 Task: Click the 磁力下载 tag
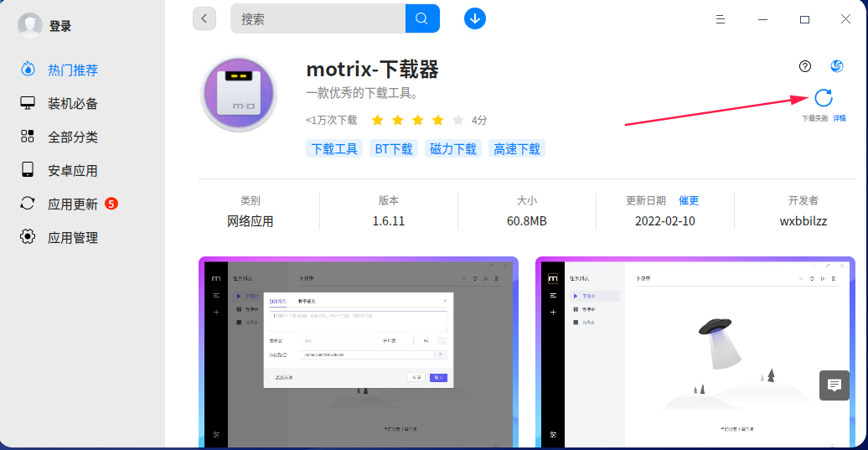pos(452,149)
